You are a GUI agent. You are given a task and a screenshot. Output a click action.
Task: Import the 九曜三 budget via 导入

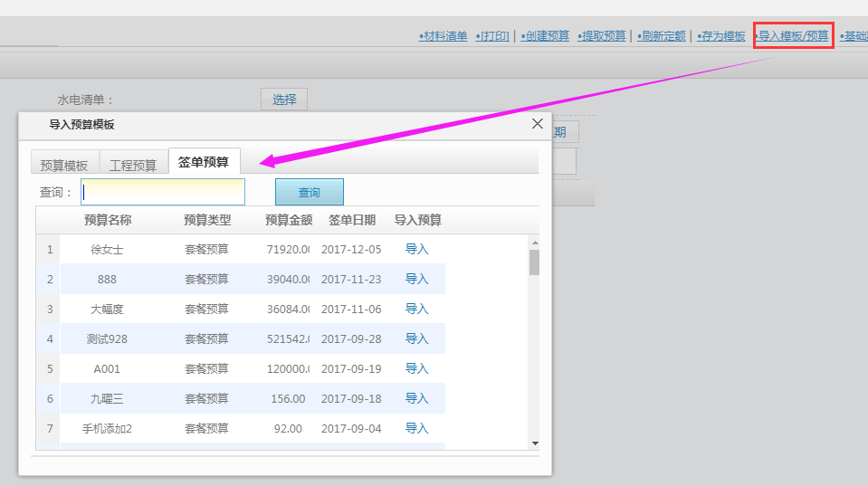point(417,398)
